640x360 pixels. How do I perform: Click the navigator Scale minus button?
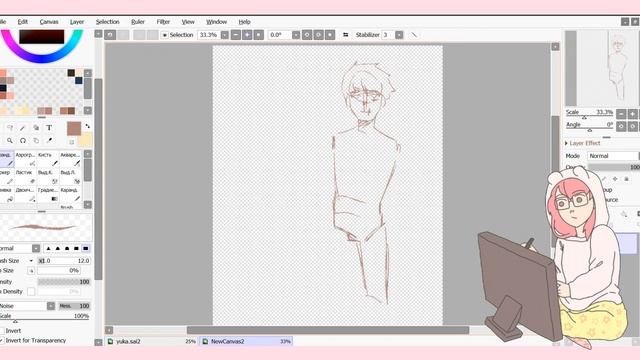point(621,114)
